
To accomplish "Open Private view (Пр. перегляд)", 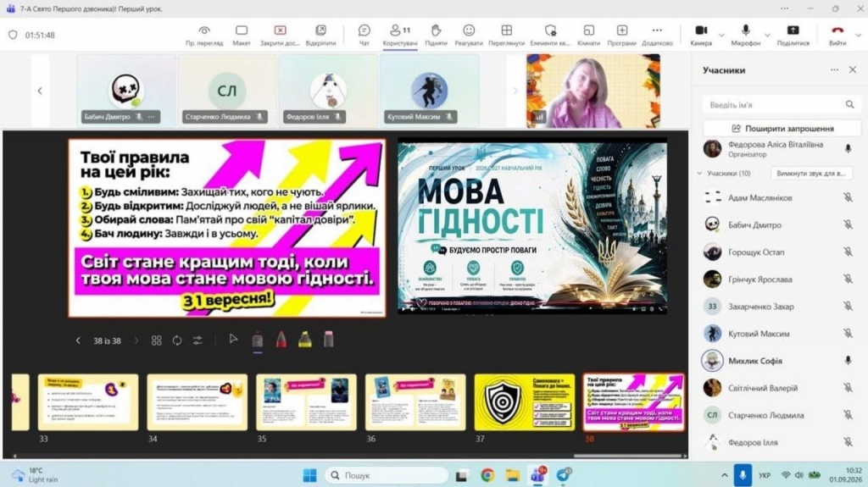I will [204, 35].
